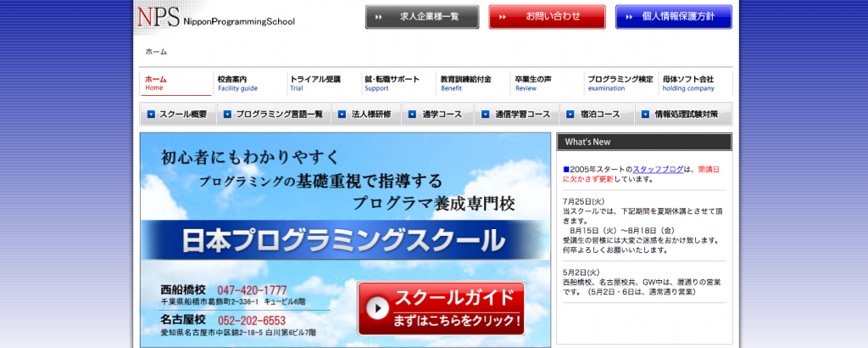This screenshot has height=348, width=868.
Task: Open the スクール概要 submenu item
Action: point(178,114)
